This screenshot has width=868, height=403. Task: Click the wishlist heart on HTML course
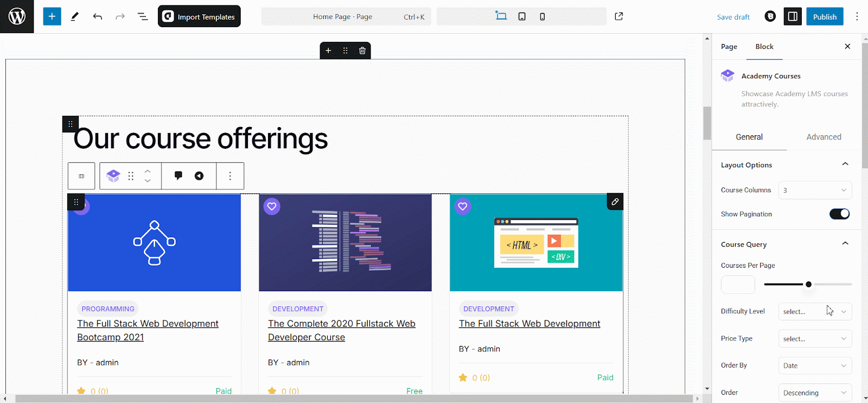coord(463,206)
